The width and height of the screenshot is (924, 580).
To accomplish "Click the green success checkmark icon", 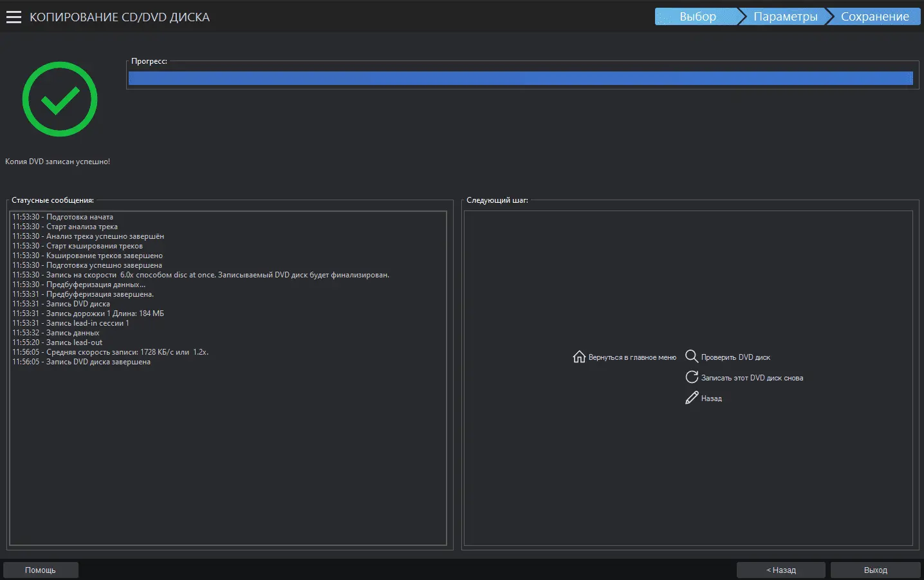I will [60, 99].
